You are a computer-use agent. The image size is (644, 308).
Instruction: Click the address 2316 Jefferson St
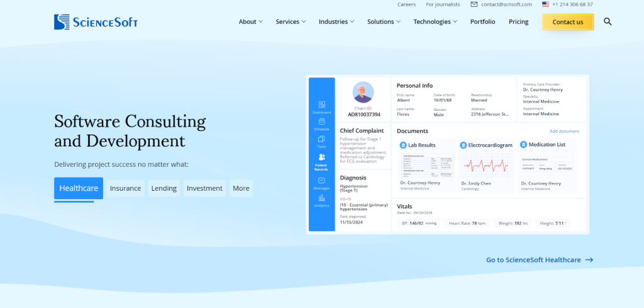point(490,115)
